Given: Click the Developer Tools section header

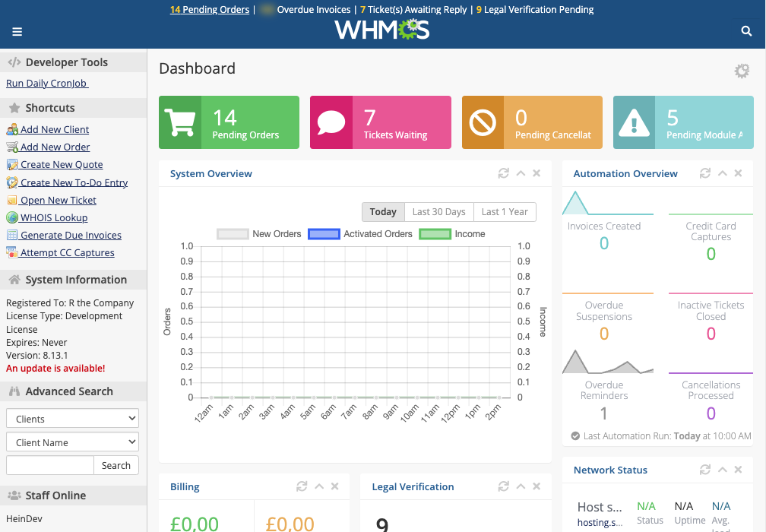Looking at the screenshot, I should pos(73,62).
